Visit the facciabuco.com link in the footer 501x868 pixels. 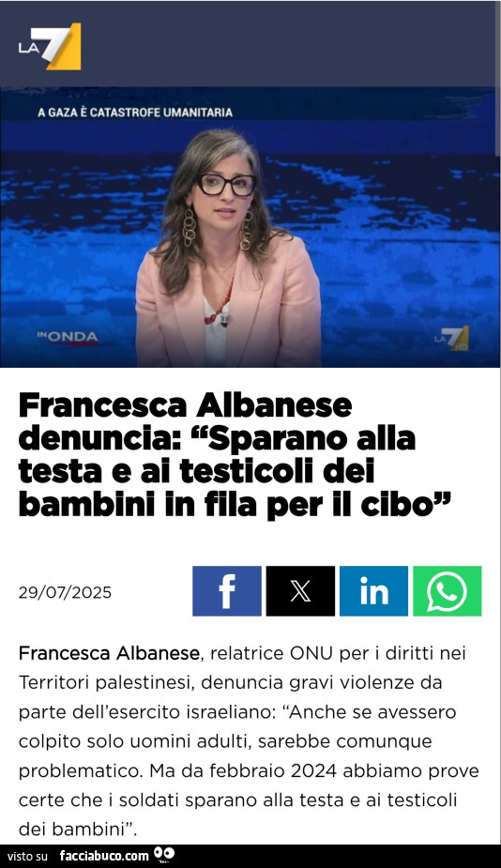pyautogui.click(x=104, y=856)
